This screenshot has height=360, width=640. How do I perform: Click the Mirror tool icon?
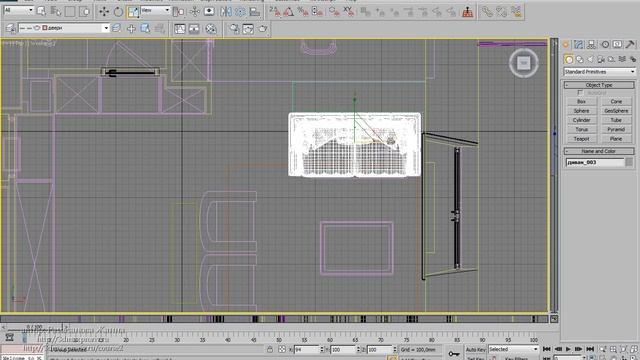[226, 12]
